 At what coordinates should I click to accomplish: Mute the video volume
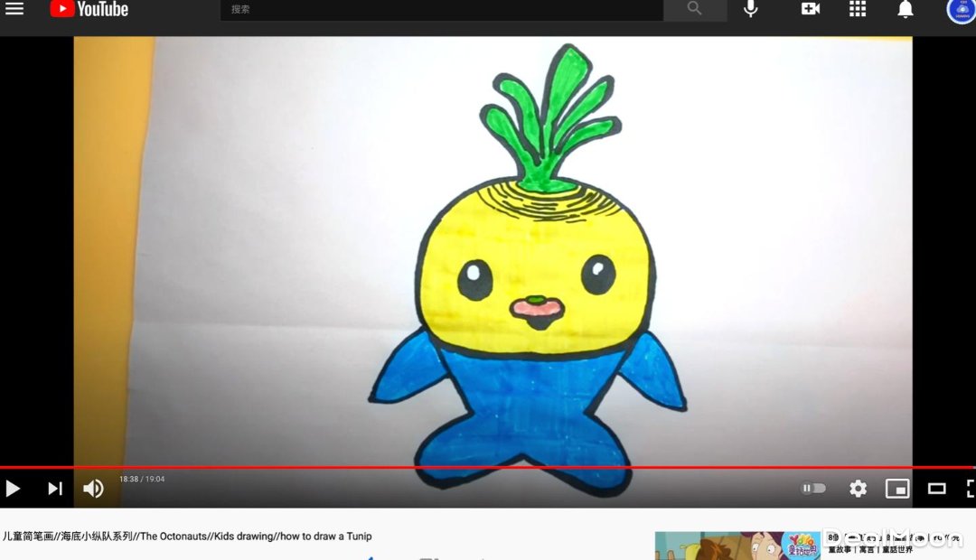pos(93,489)
